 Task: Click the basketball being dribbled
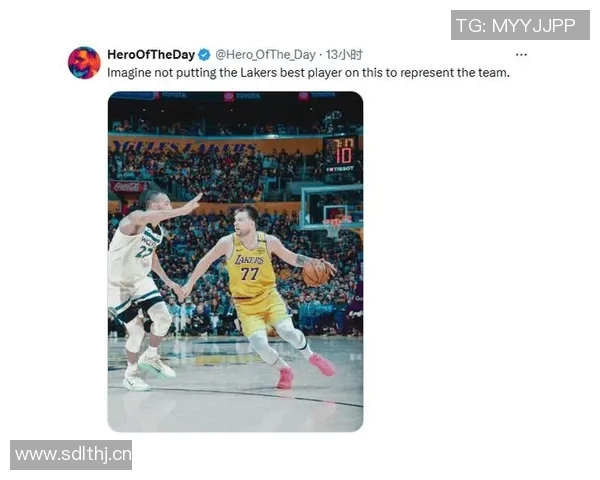(315, 273)
